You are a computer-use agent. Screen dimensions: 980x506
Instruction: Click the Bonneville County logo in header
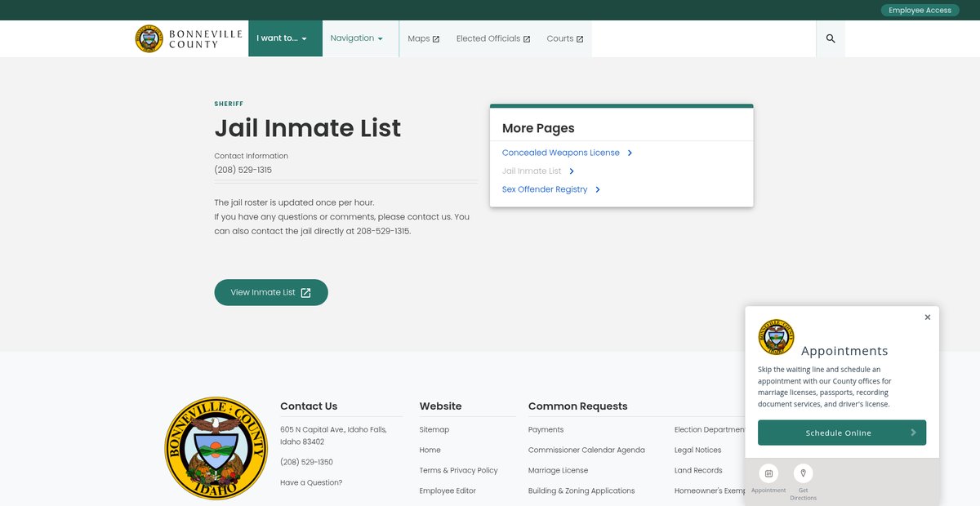pyautogui.click(x=177, y=38)
